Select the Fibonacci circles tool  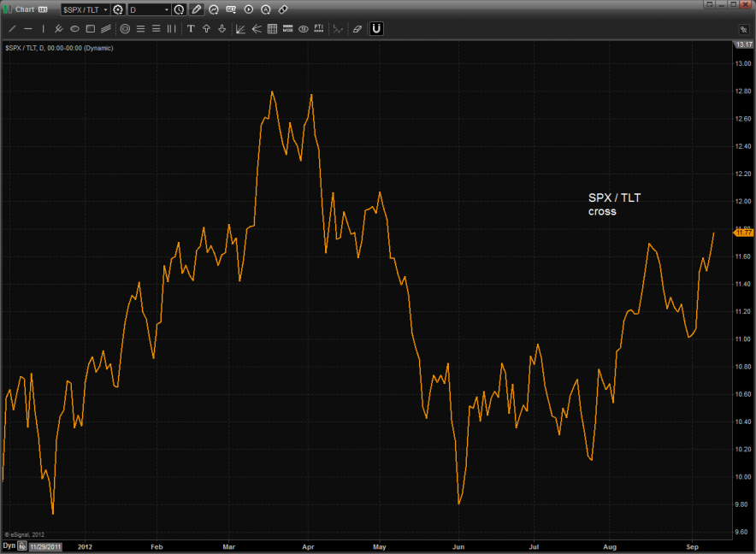click(126, 29)
